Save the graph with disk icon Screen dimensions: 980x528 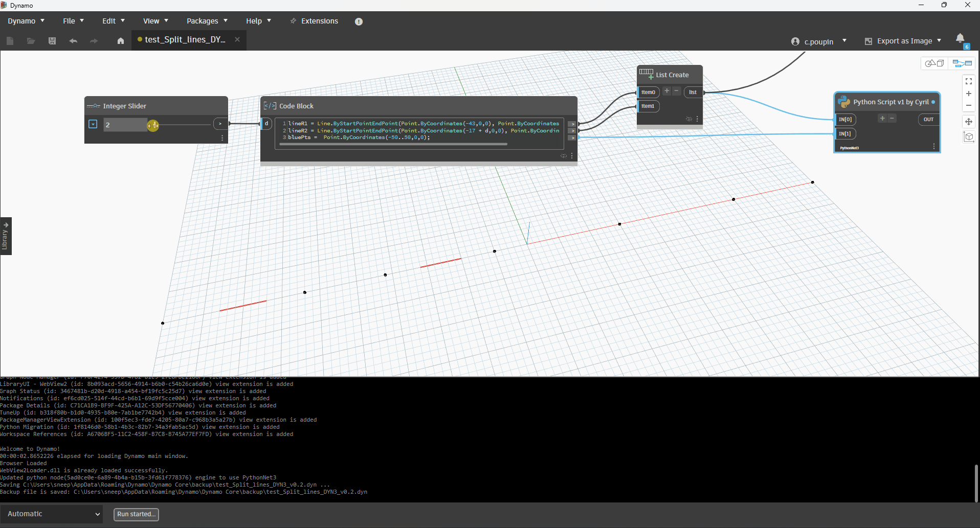point(52,41)
